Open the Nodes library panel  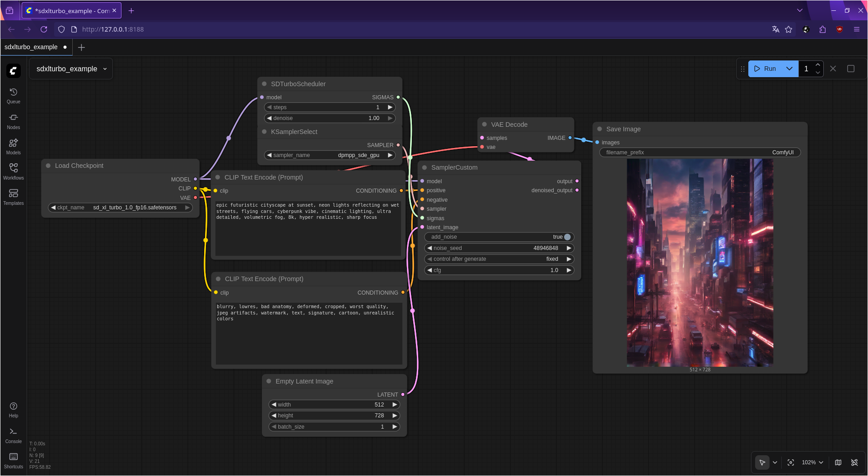tap(13, 120)
